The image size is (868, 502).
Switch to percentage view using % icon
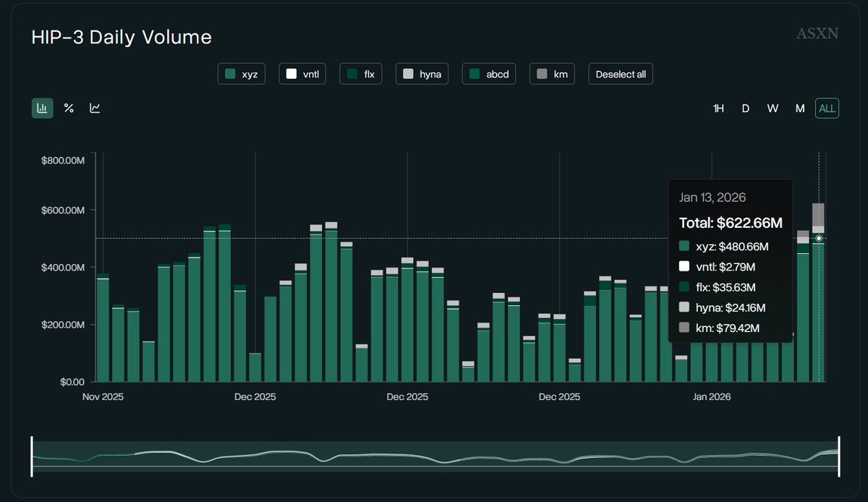pos(69,108)
